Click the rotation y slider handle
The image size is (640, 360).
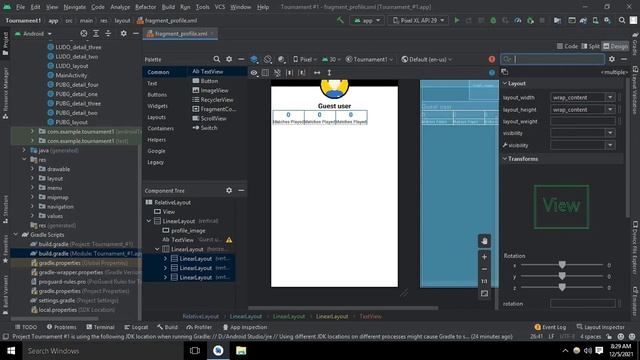pyautogui.click(x=562, y=276)
